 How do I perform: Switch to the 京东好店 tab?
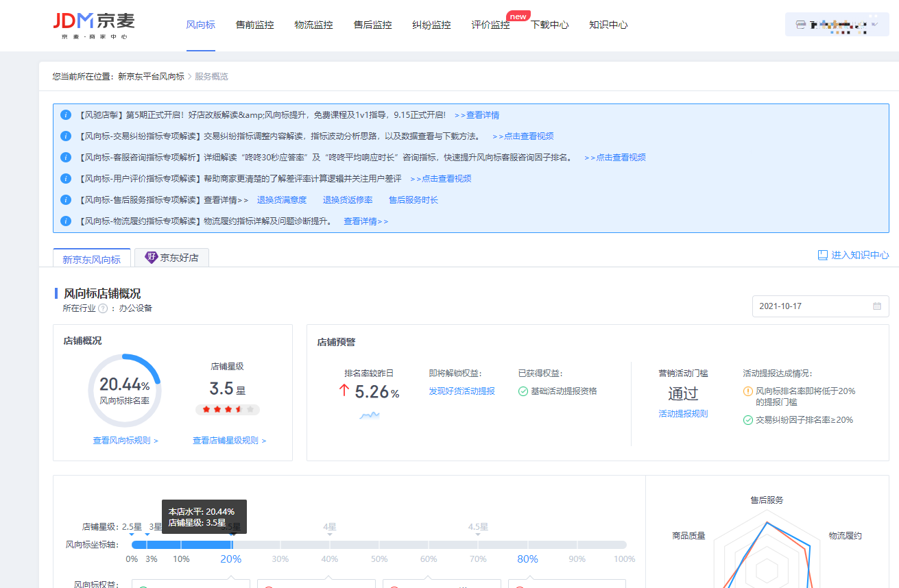click(x=171, y=258)
